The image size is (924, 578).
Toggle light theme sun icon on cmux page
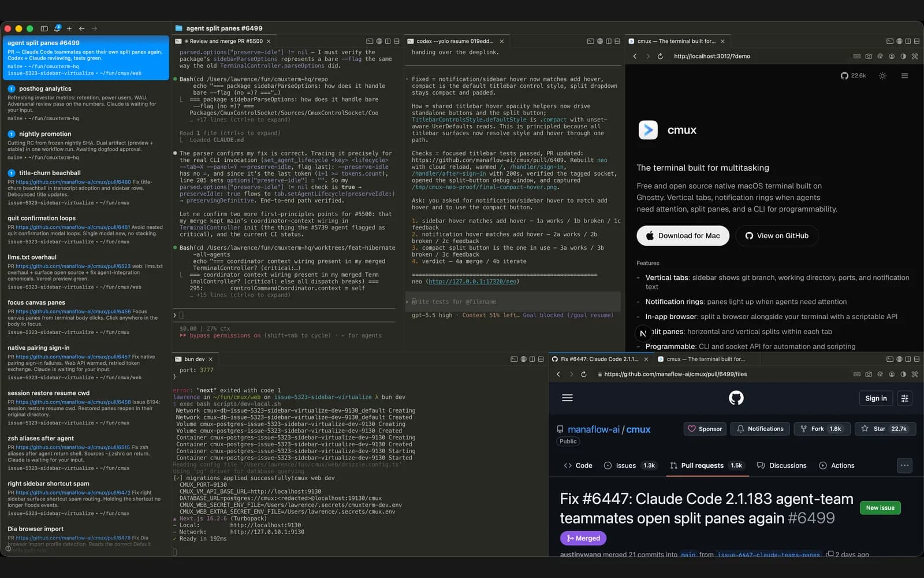(882, 76)
